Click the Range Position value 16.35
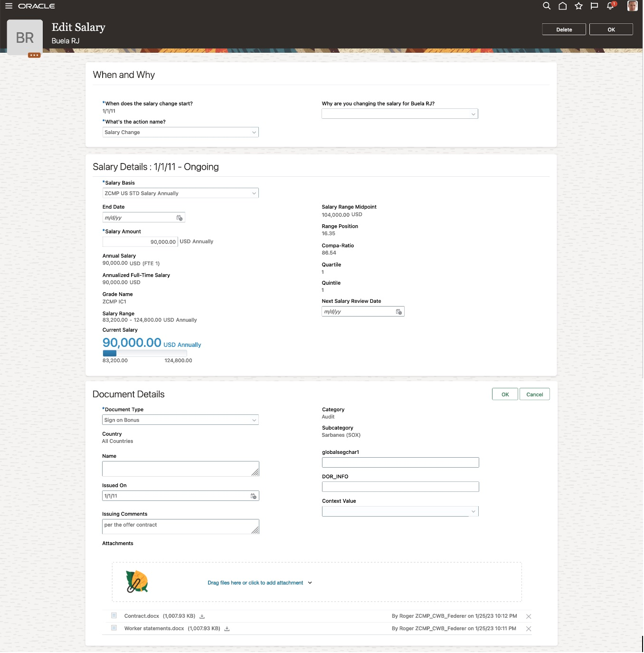 pos(328,234)
